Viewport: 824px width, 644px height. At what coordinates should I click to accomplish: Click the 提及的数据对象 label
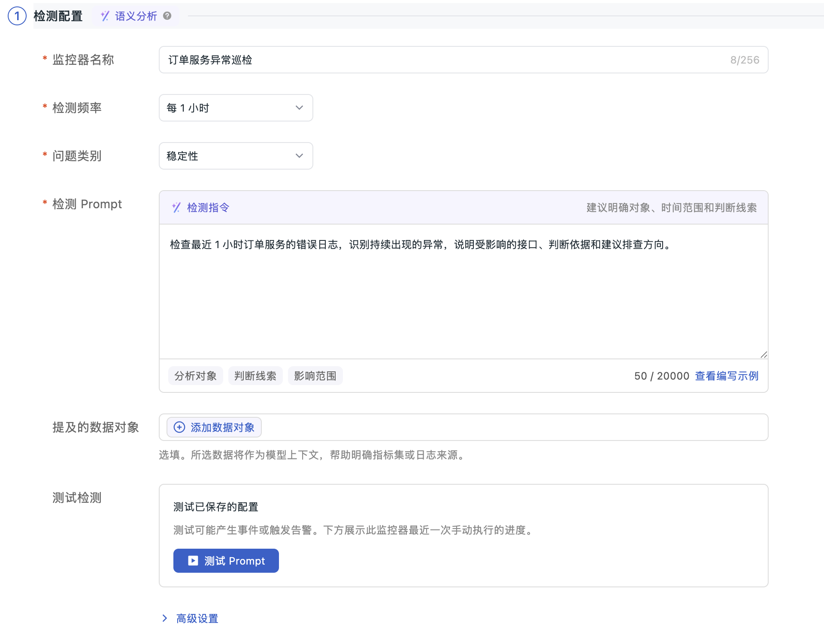[96, 427]
